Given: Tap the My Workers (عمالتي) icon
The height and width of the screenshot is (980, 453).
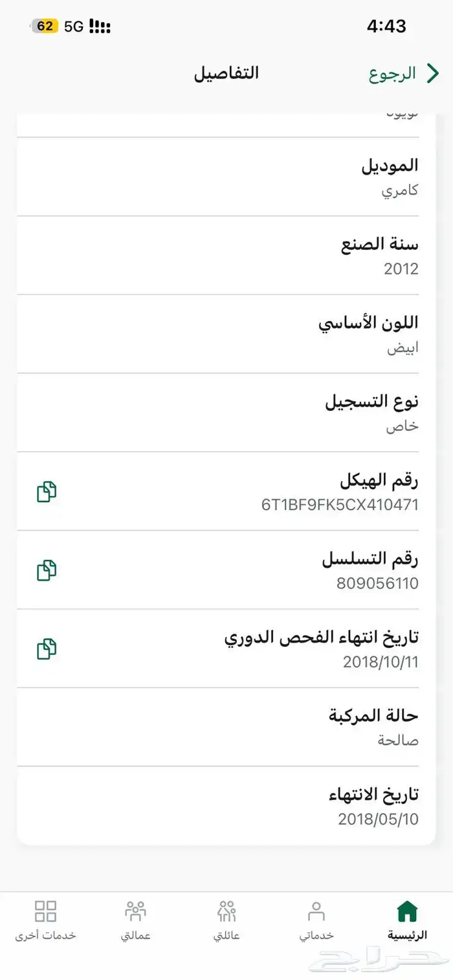Looking at the screenshot, I should [136, 911].
